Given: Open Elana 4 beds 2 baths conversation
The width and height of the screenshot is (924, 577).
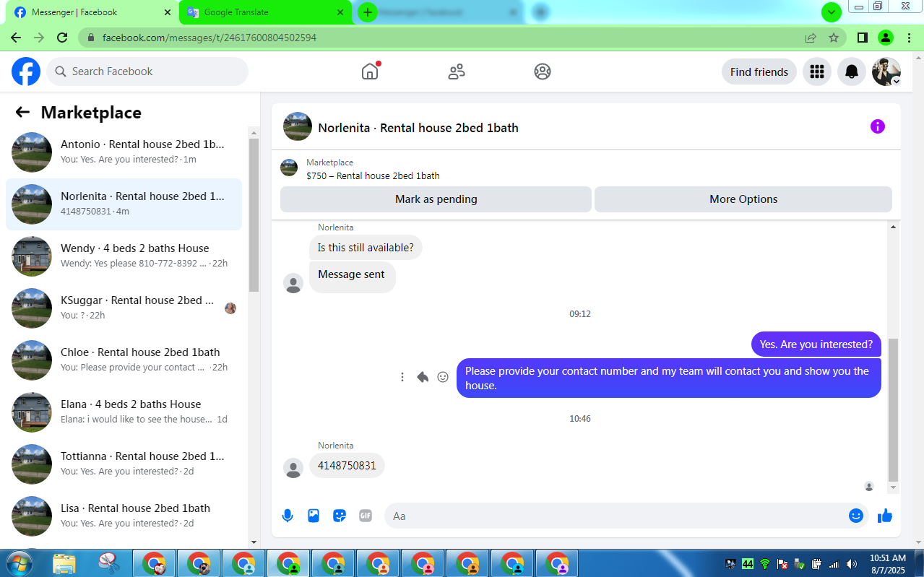Looking at the screenshot, I should coord(124,412).
